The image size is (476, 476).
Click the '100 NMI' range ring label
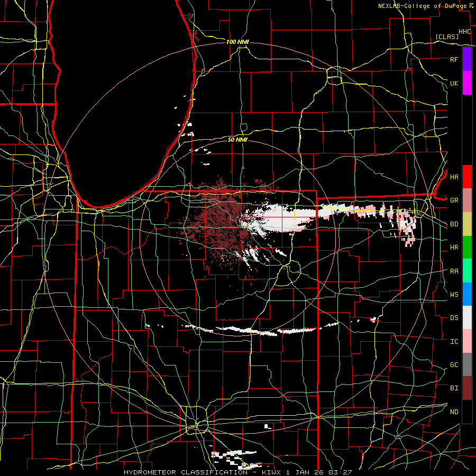point(237,42)
